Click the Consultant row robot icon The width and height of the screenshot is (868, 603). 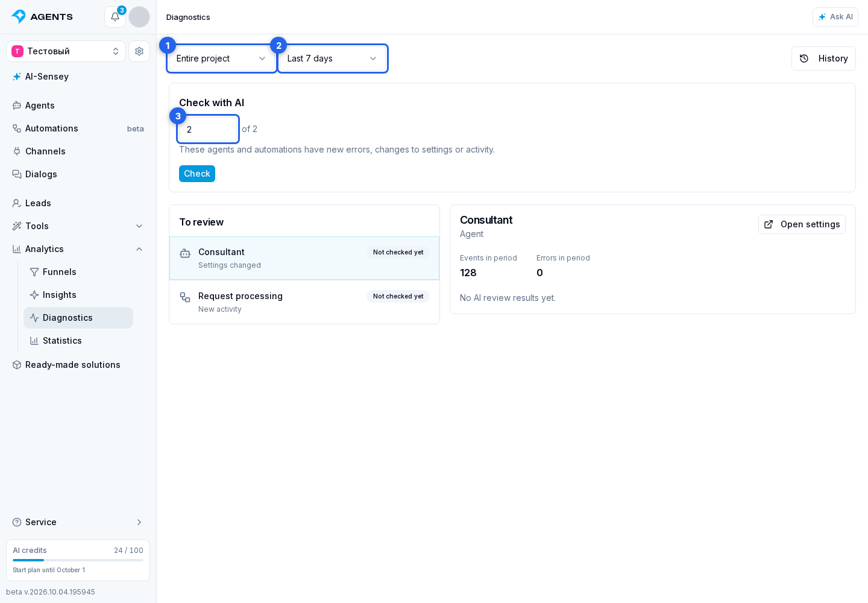pos(185,253)
